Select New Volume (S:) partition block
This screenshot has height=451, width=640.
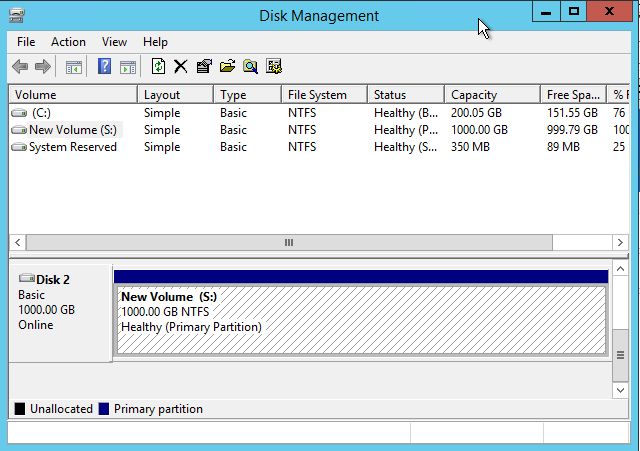[360, 320]
